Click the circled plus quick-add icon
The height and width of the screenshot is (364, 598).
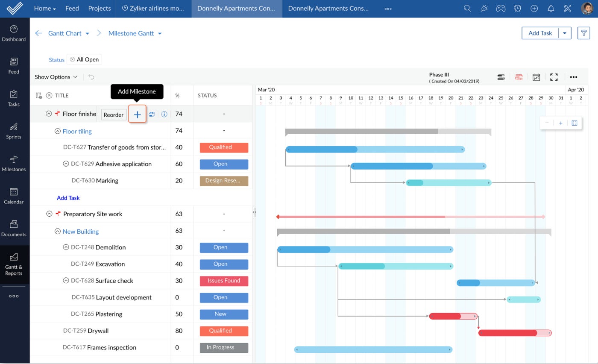(534, 9)
